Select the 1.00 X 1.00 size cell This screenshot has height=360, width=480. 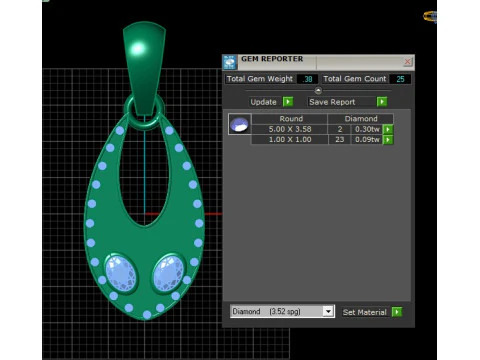coord(290,140)
